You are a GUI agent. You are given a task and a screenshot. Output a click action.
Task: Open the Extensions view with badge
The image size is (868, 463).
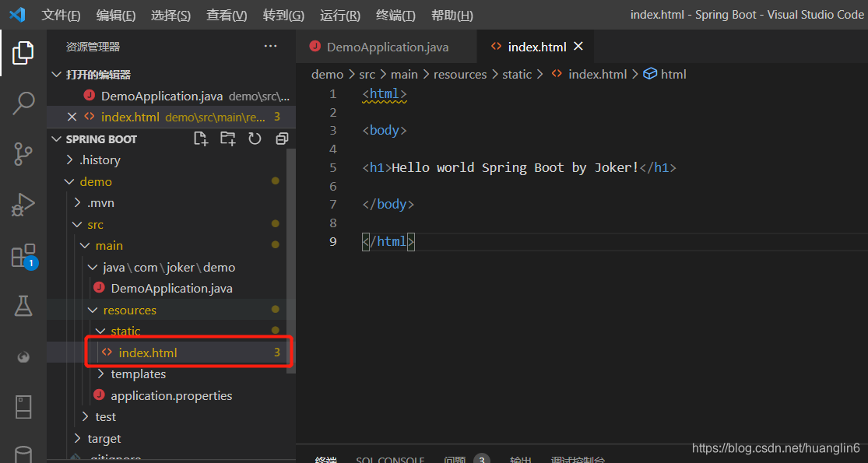(x=23, y=256)
